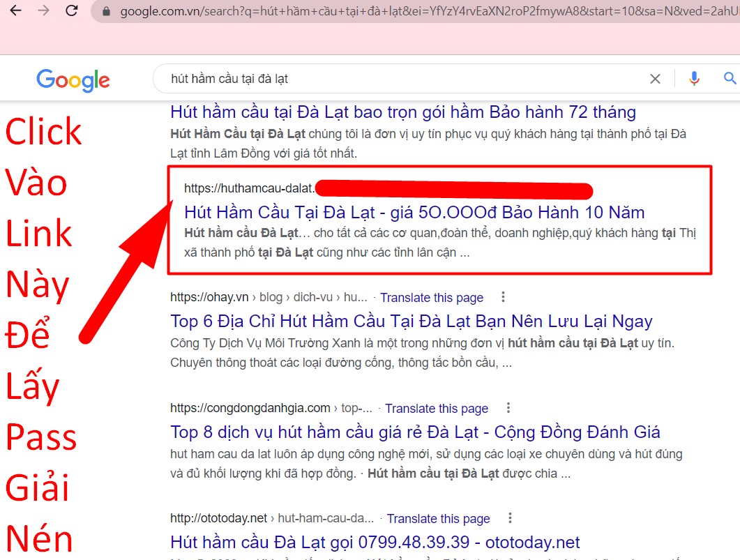
Task: Open options menu for the ototoday.net result
Action: point(510,518)
